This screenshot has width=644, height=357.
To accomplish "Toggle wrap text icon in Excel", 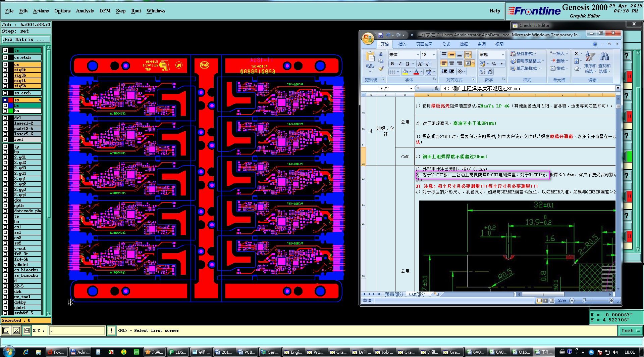I will click(x=468, y=55).
